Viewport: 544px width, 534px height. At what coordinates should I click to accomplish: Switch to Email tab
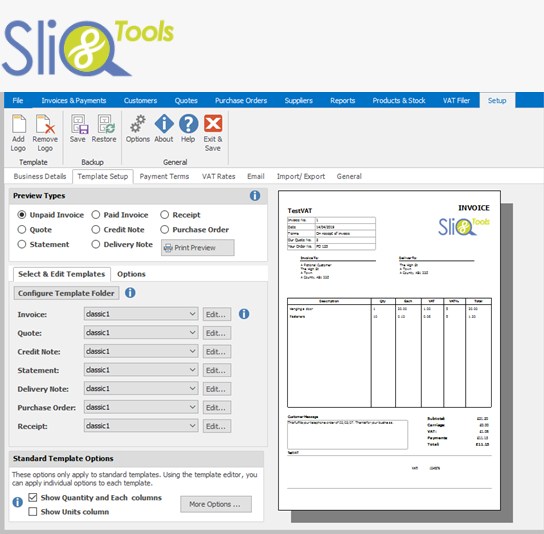click(256, 176)
